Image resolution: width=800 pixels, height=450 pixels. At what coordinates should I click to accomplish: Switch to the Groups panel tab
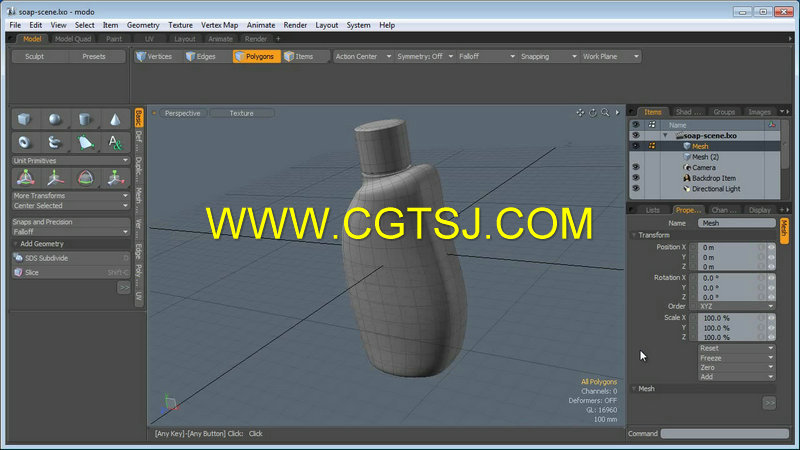724,112
